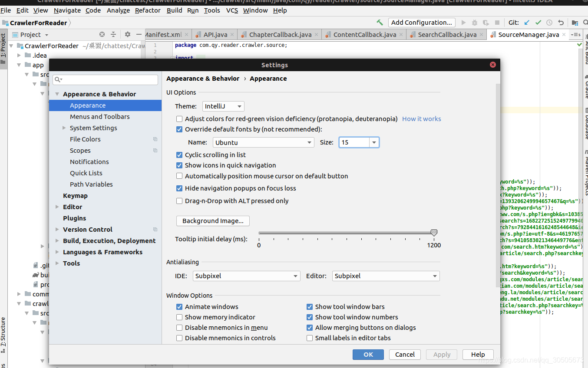Close the ChapterCallback.java editor tab
Viewport: 588px width, 368px height.
coord(316,35)
